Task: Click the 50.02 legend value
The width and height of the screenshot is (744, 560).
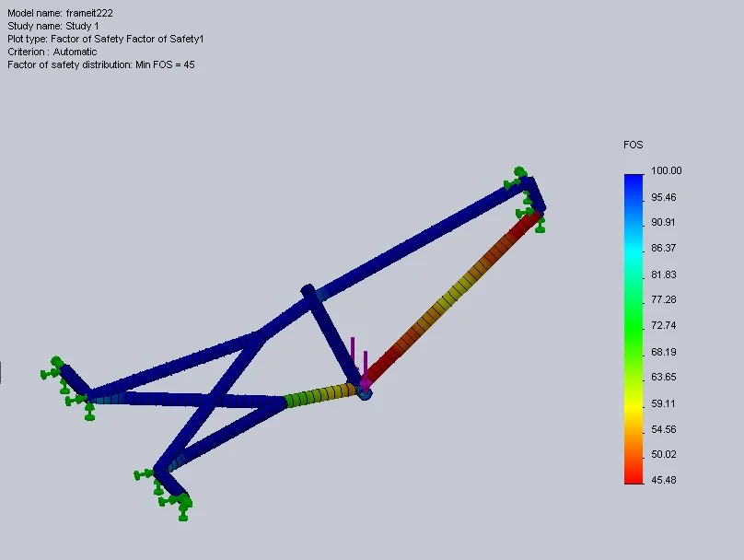Action: click(663, 454)
